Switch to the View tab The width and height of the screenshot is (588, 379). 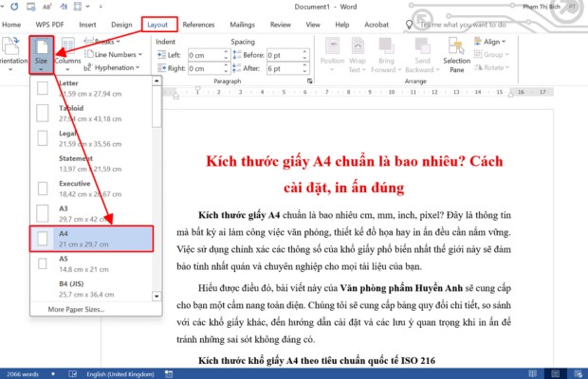coord(313,25)
